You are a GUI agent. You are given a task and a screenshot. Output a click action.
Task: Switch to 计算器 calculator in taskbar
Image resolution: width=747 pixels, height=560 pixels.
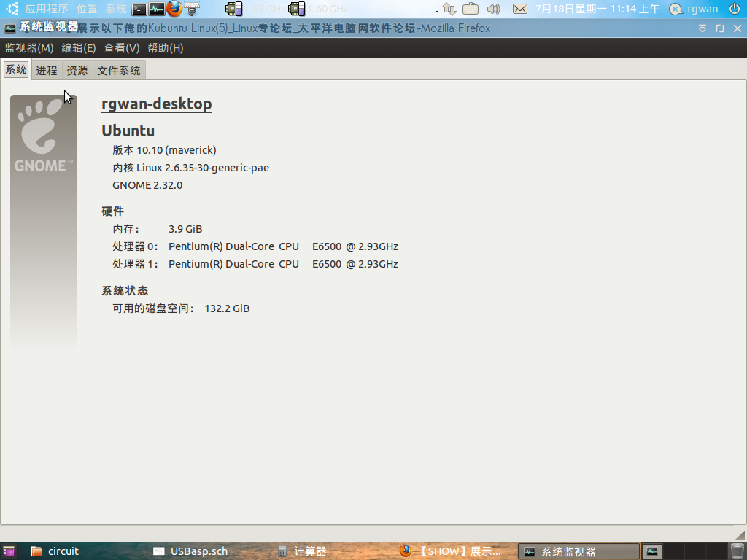coord(303,551)
